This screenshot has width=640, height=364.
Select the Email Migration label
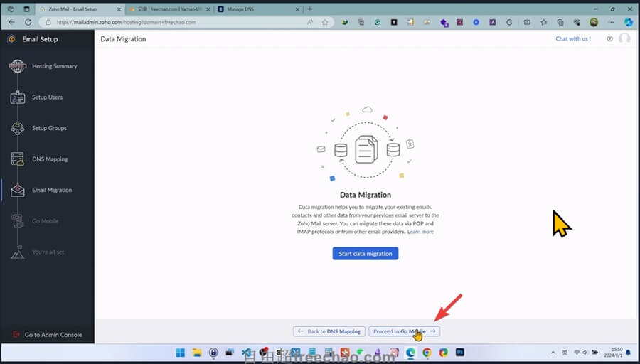click(x=52, y=190)
